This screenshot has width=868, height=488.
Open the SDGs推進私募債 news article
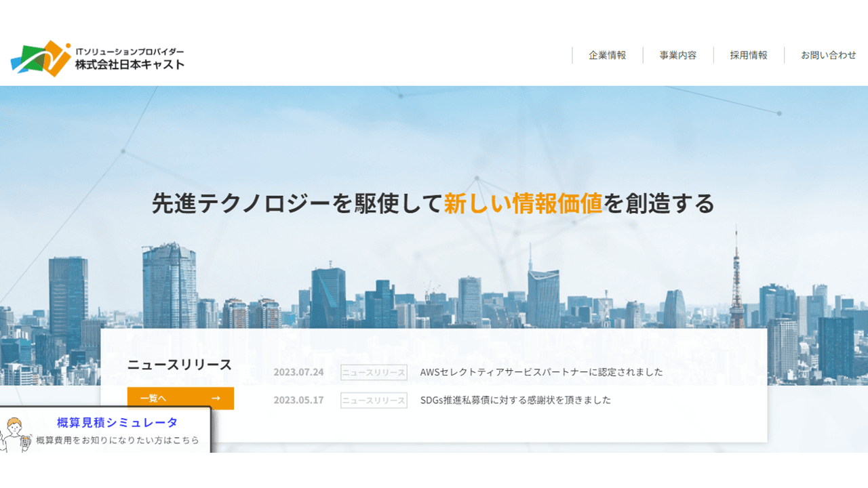pyautogui.click(x=515, y=400)
